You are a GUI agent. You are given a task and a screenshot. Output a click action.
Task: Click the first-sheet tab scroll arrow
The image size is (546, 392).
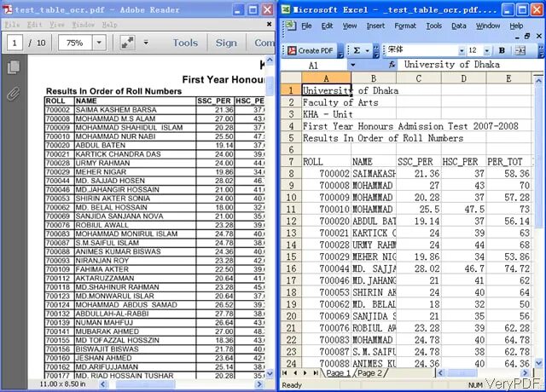(x=285, y=373)
